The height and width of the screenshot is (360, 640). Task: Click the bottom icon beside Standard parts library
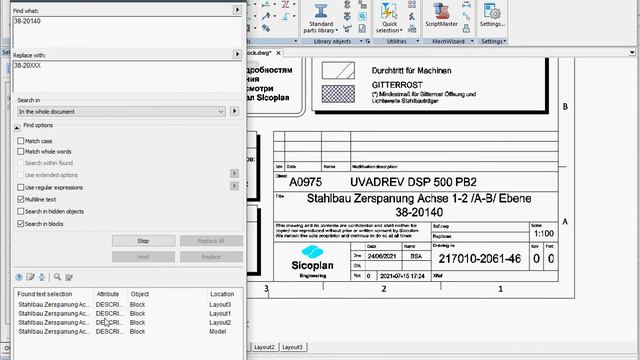(347, 28)
